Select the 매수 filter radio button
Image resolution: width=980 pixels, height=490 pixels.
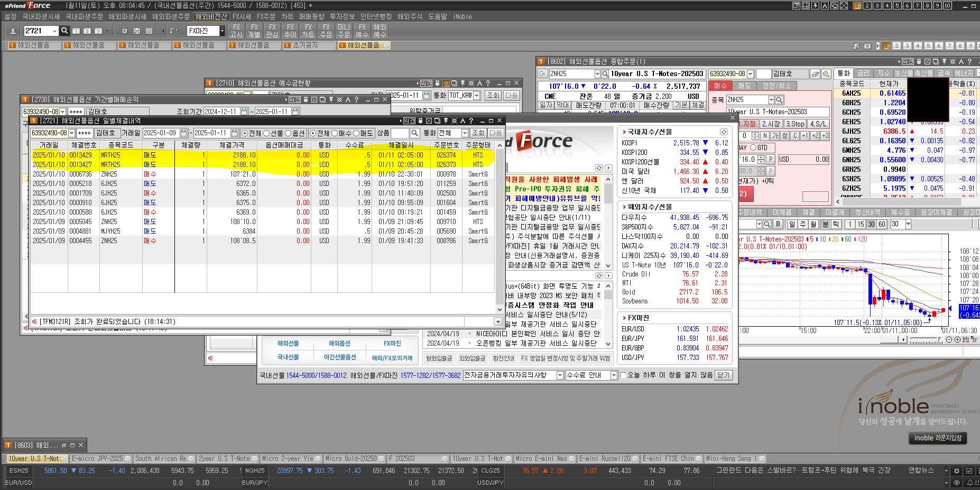(334, 133)
